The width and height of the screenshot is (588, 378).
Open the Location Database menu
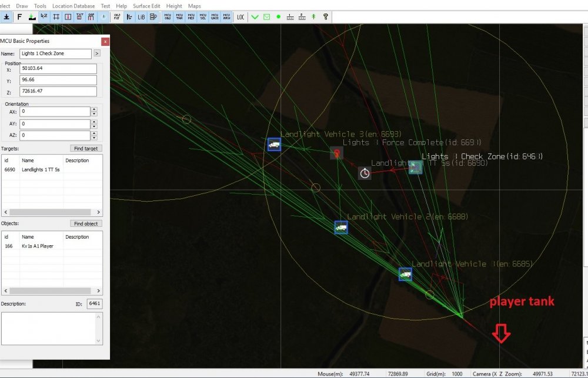pyautogui.click(x=73, y=6)
